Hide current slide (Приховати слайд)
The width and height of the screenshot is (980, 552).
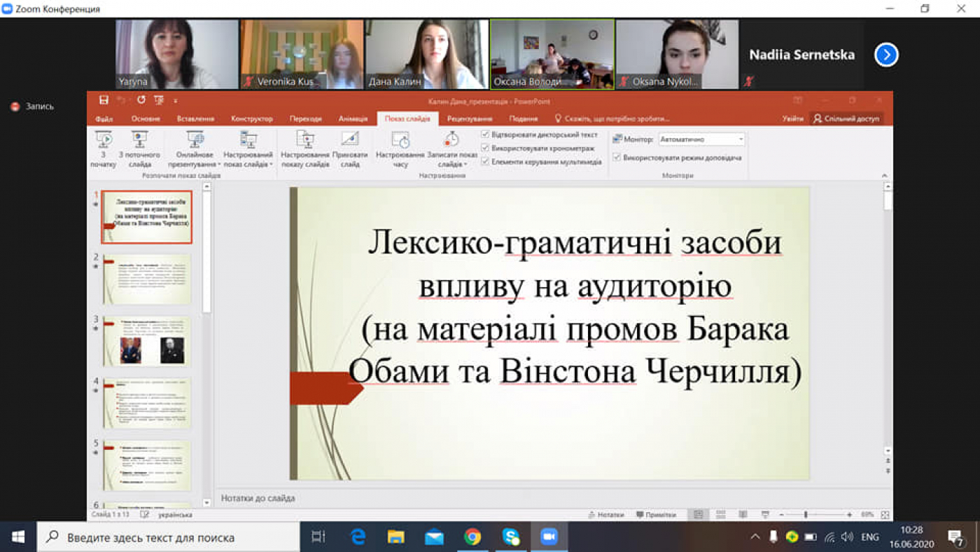351,147
